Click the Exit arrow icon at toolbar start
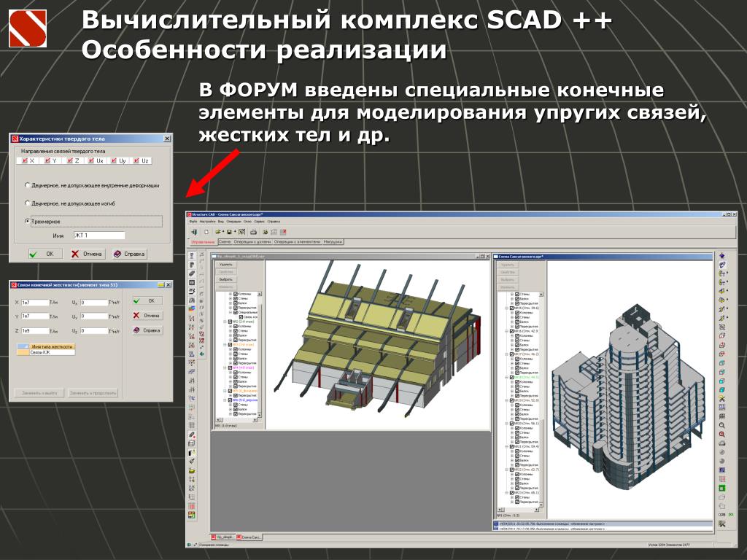Screen dimensions: 747x560 (194, 232)
